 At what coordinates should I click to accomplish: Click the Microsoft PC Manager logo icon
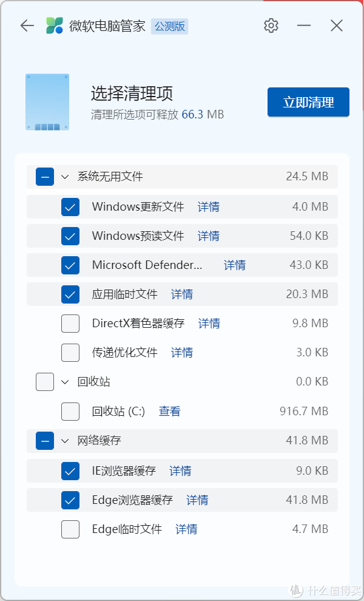pos(55,25)
